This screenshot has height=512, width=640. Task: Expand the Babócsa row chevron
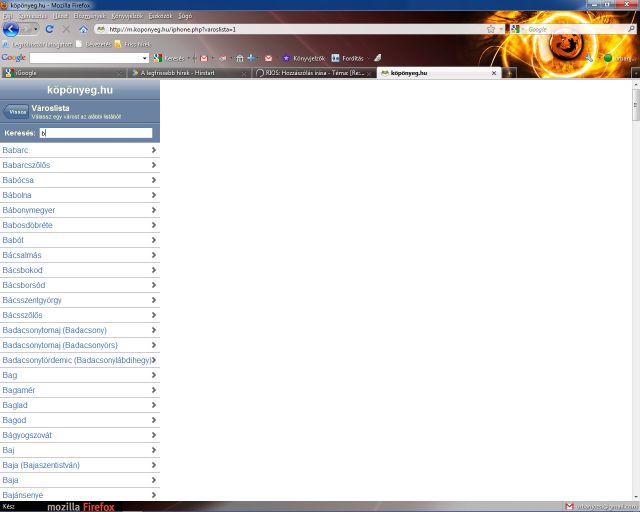pyautogui.click(x=154, y=180)
